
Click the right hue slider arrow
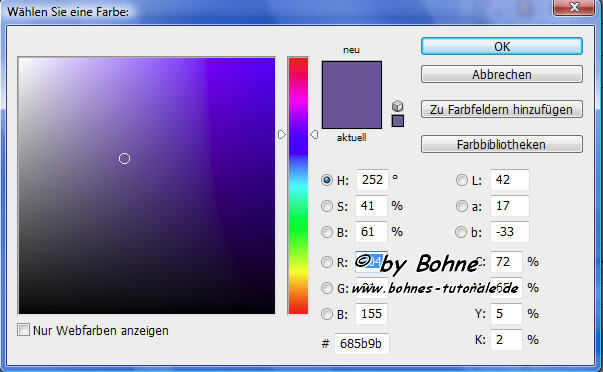tap(314, 134)
